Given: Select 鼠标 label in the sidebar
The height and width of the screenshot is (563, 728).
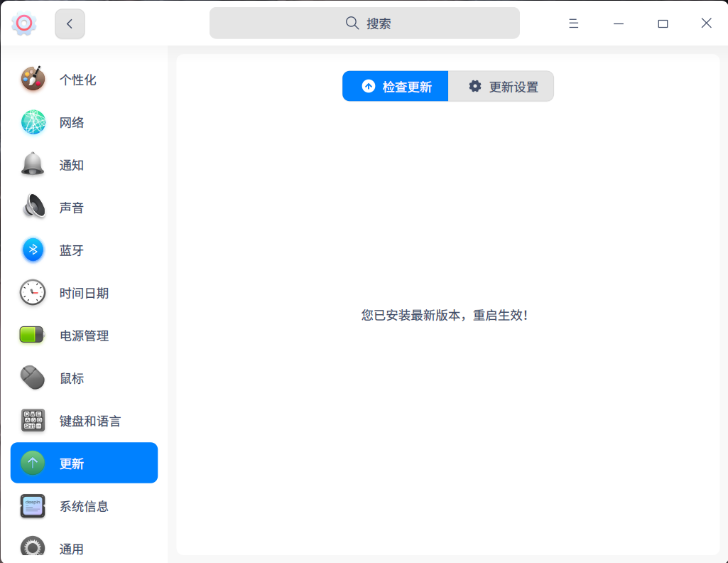Looking at the screenshot, I should coord(72,379).
